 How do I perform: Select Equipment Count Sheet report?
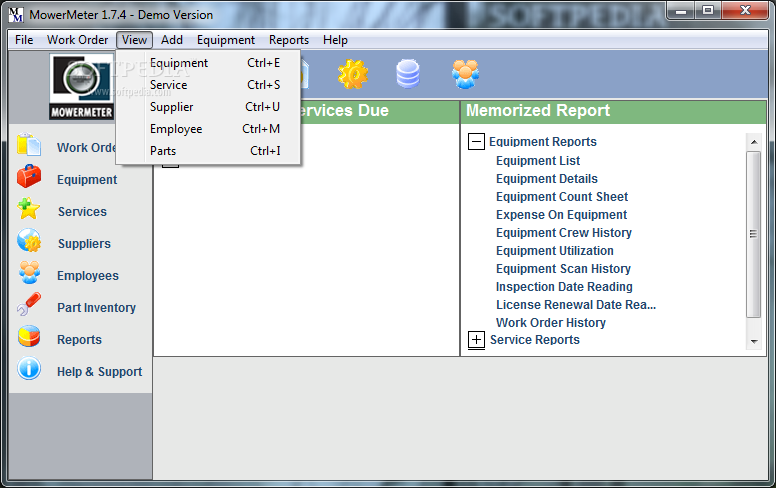point(562,197)
